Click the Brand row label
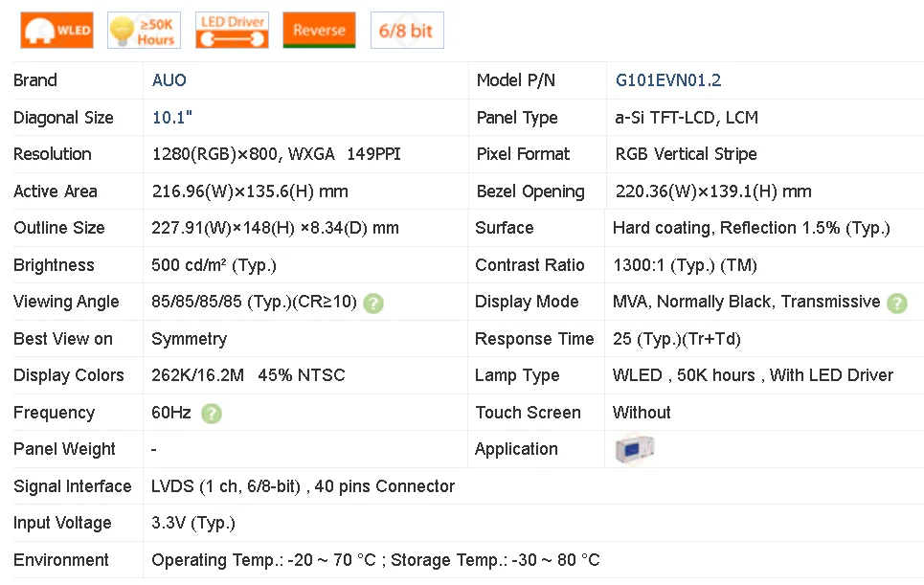 [35, 80]
